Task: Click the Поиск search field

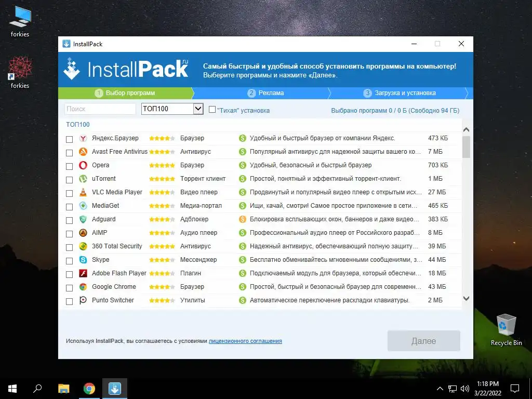Action: tap(100, 109)
